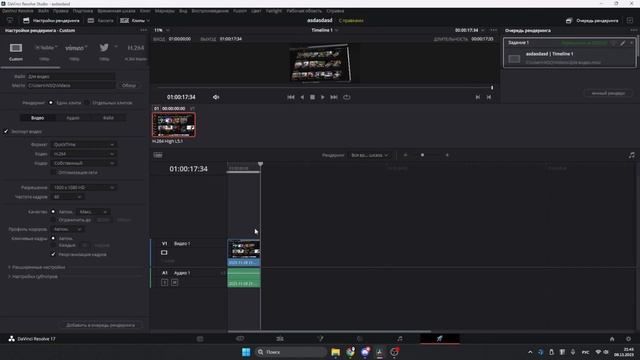
Task: Go to next clip marker button
Action: tap(489, 97)
